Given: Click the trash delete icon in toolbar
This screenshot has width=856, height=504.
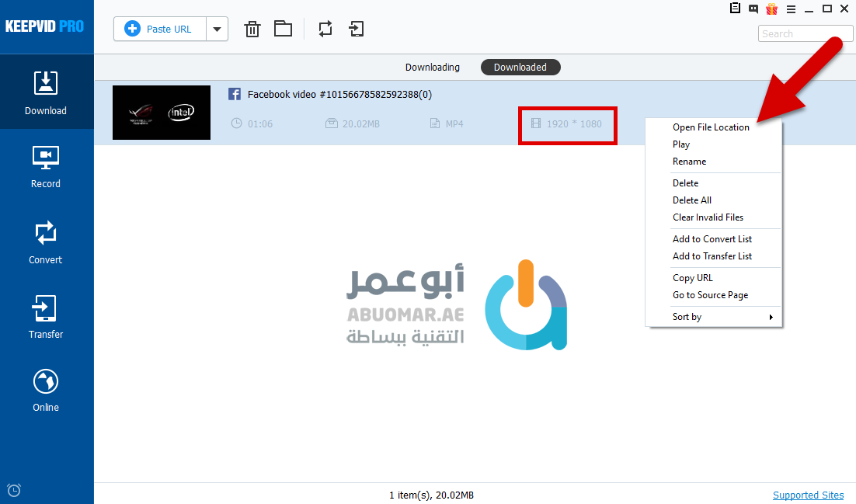Looking at the screenshot, I should (252, 30).
